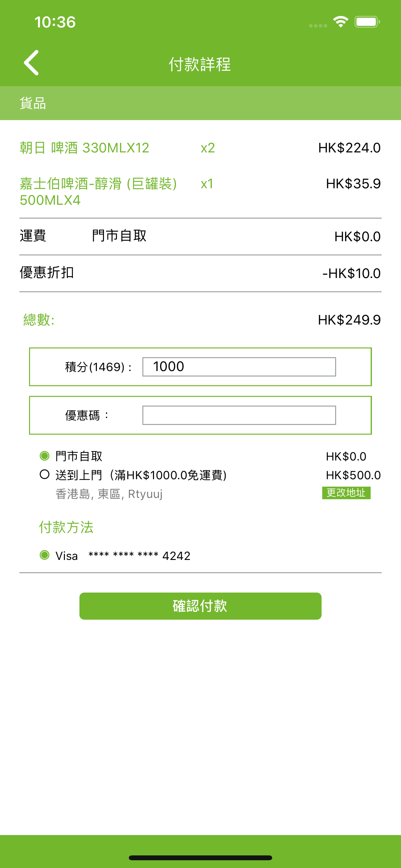Tap the battery indicator icon

coord(367,22)
